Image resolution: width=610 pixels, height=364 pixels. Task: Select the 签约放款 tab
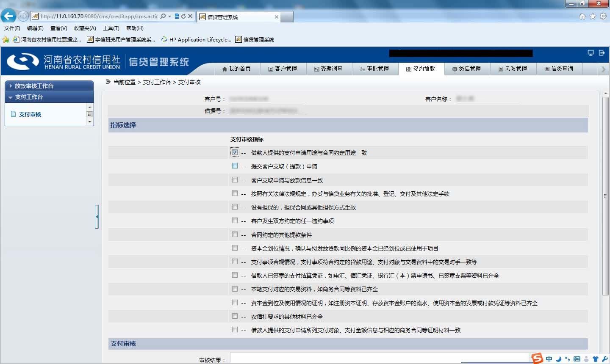pos(421,69)
